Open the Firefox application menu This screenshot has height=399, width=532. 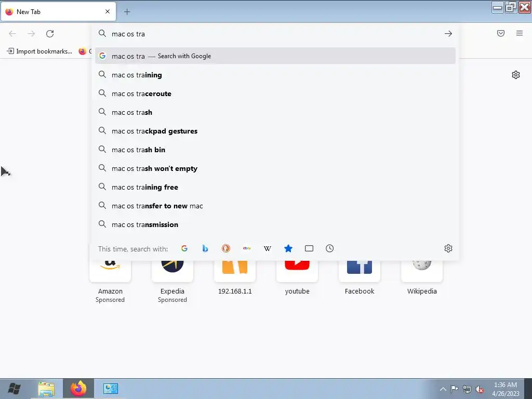coord(520,33)
